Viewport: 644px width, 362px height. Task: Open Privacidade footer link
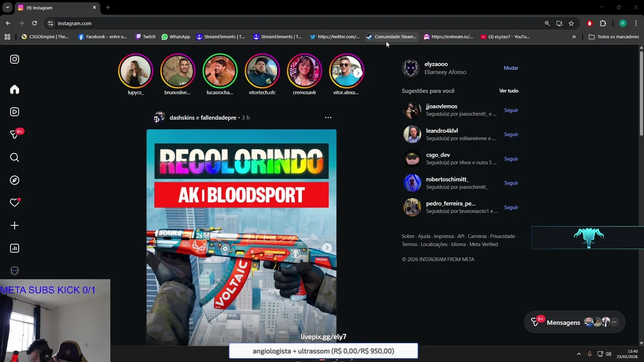[x=502, y=236]
